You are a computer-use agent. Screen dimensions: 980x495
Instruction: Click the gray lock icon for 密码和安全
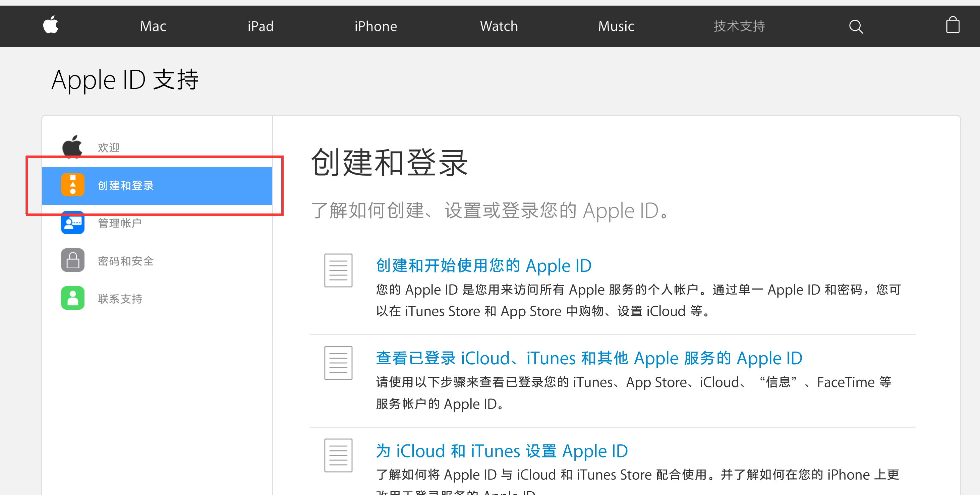point(73,260)
